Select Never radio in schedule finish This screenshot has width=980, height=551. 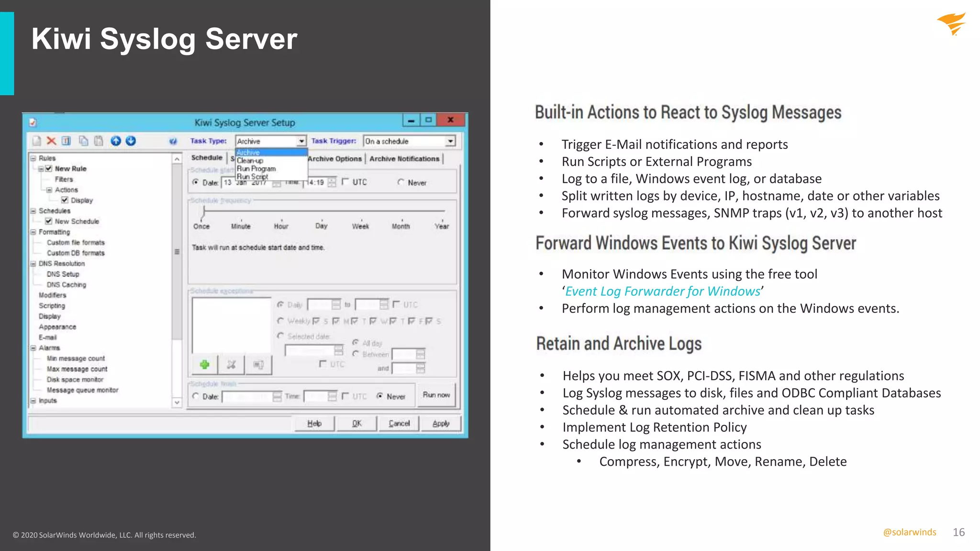379,397
